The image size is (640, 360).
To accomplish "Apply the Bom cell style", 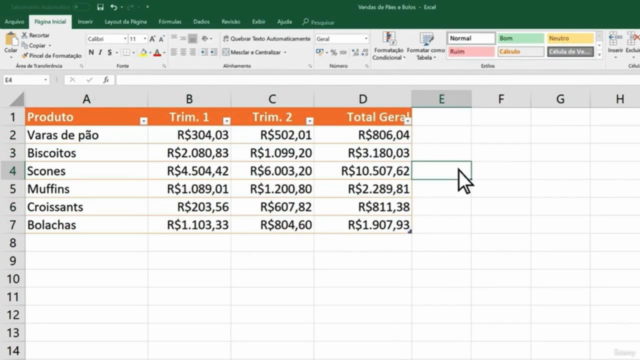I will [520, 38].
